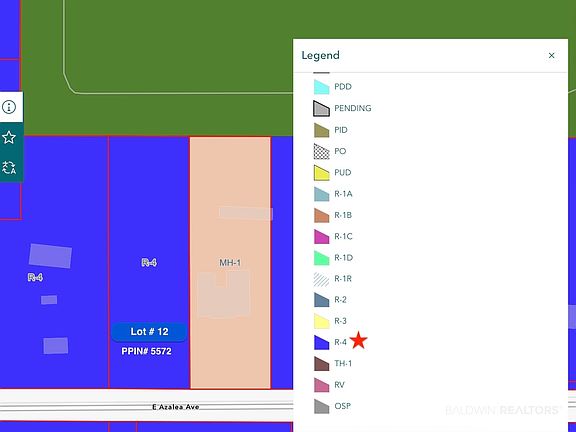Click the PDD cyan legend swatch
The height and width of the screenshot is (432, 576).
click(x=321, y=87)
